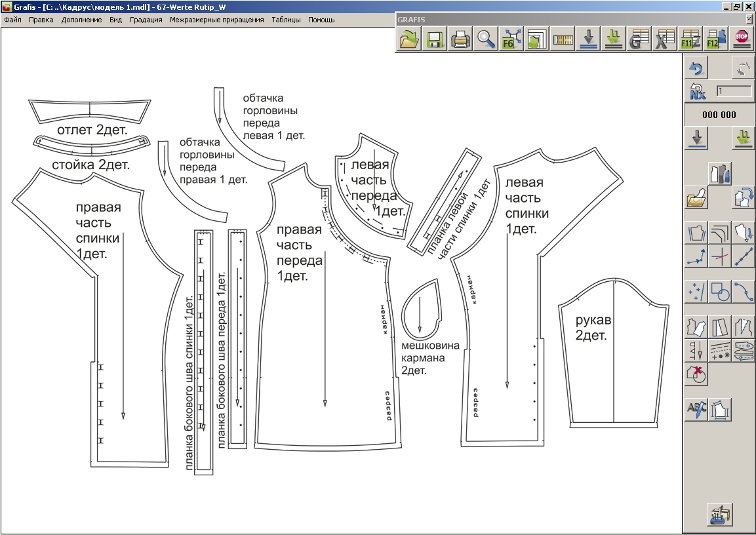Open the Файл menu
This screenshot has height=535, width=756.
pos(12,20)
